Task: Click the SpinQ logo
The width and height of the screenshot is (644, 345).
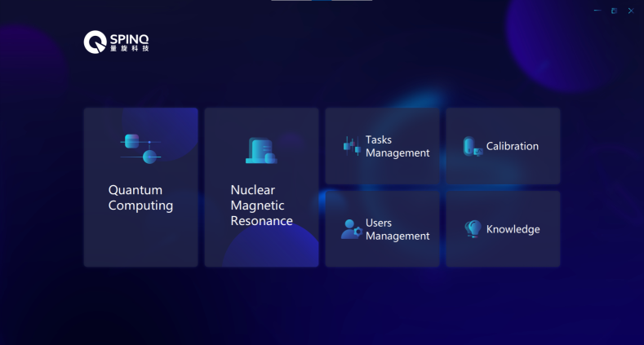Action: click(116, 42)
